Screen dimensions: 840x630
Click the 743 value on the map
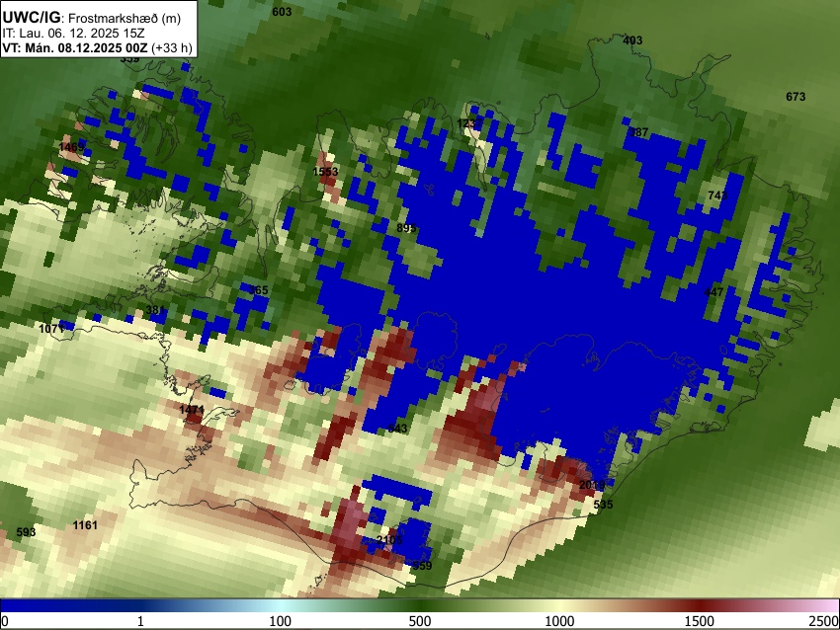(x=717, y=196)
